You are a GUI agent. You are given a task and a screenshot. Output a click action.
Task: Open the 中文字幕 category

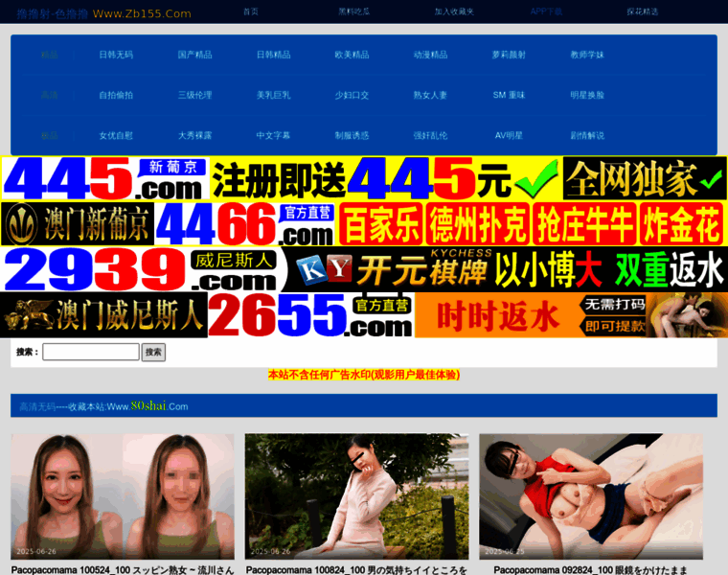pyautogui.click(x=273, y=136)
